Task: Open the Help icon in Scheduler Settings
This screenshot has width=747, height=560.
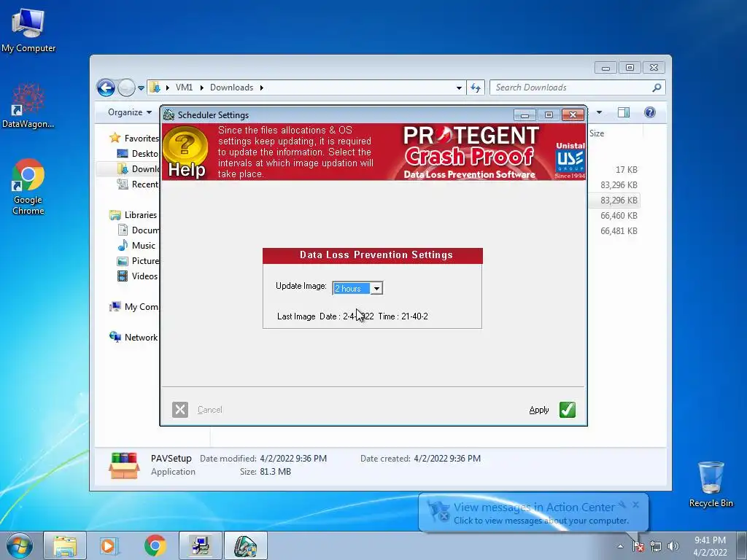Action: point(186,152)
